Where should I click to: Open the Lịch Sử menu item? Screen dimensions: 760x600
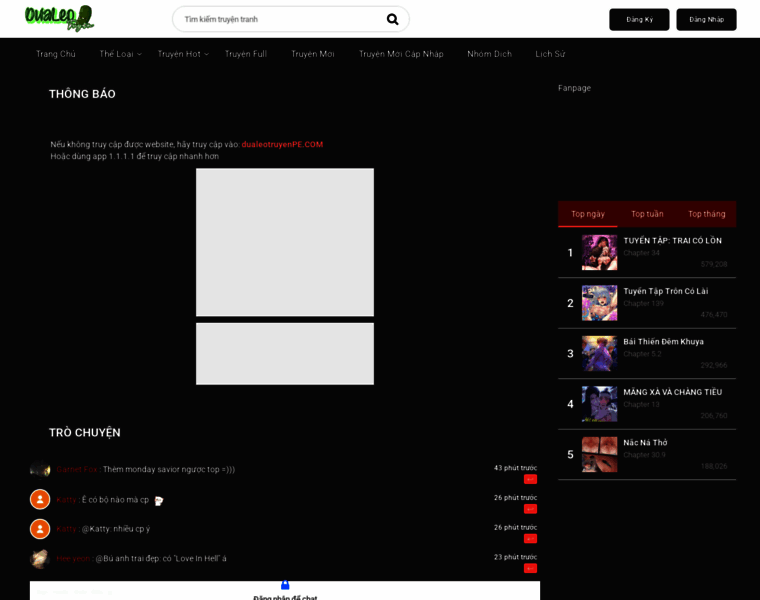[550, 54]
